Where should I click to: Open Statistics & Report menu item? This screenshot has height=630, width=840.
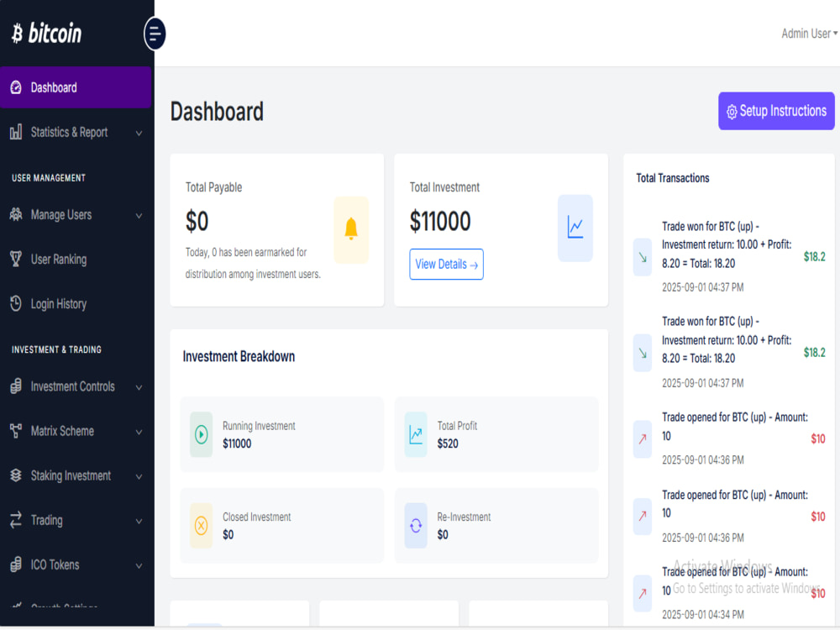(76, 132)
